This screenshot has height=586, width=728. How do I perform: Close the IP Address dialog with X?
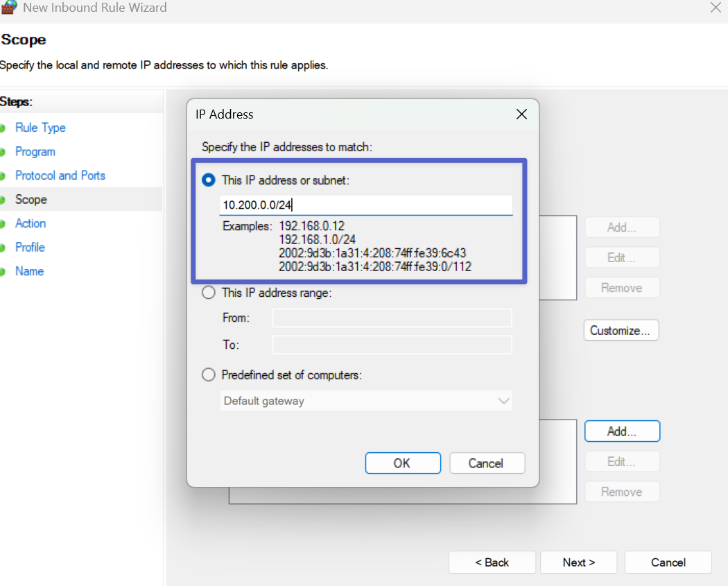pos(521,114)
